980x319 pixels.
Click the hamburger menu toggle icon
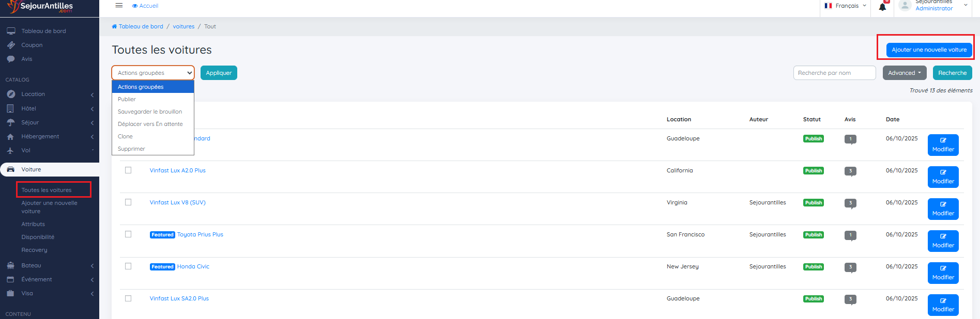pos(119,6)
